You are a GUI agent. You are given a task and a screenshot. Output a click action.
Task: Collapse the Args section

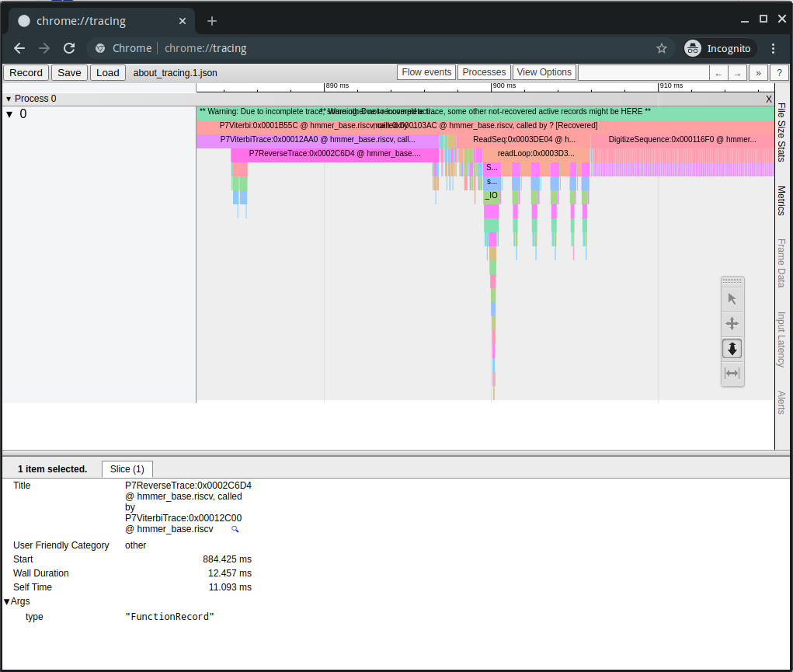(7, 601)
